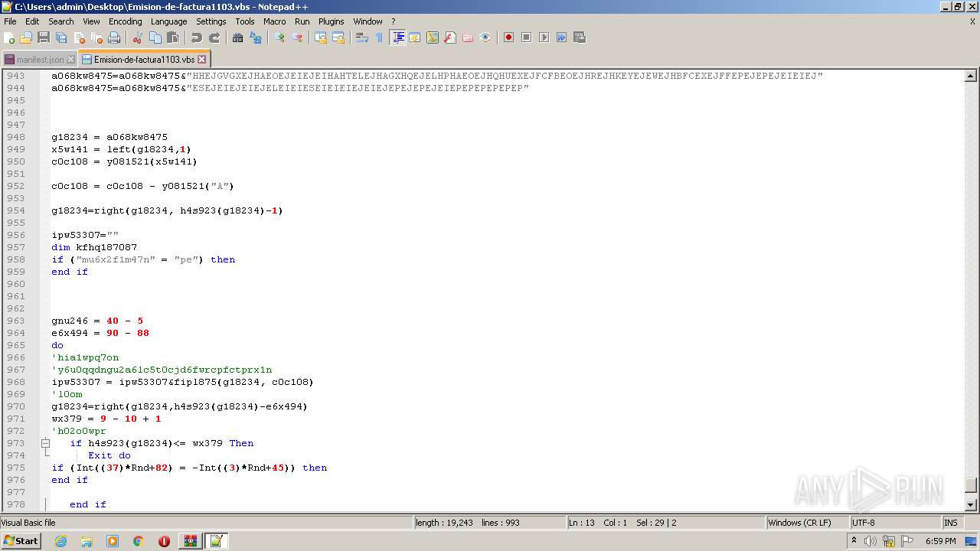Open the user-defined language dialog icon
980x551 pixels.
point(415,37)
